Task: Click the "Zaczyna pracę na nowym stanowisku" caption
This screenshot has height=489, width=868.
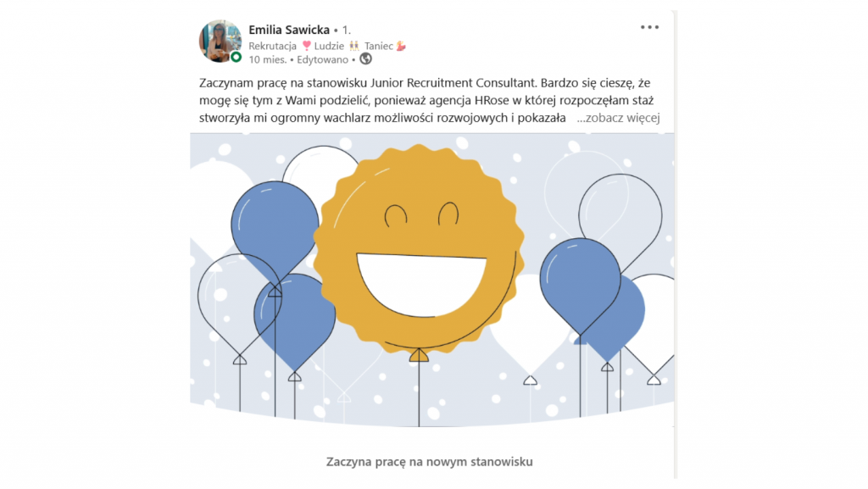Action: coord(430,461)
